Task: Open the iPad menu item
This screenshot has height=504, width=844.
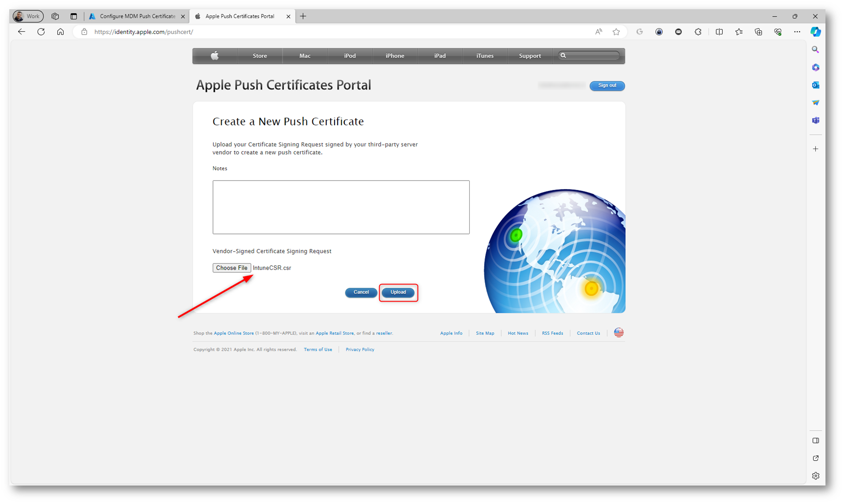Action: point(440,56)
